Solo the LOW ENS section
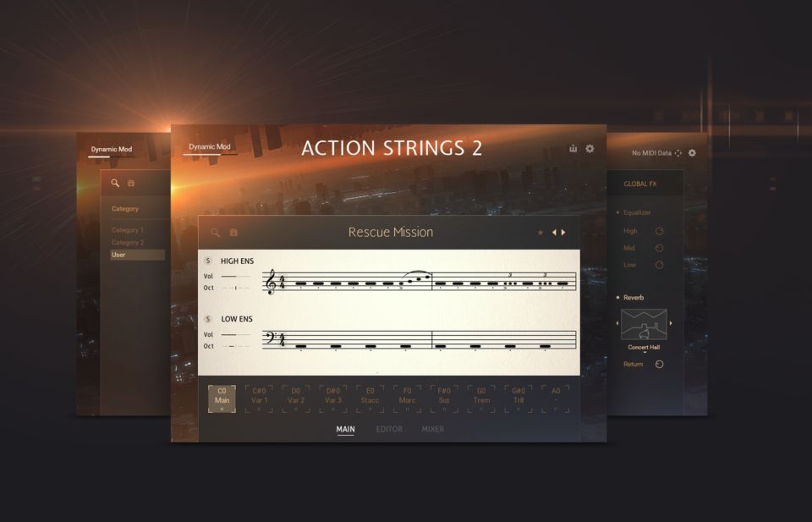Viewport: 812px width, 522px height. (208, 319)
